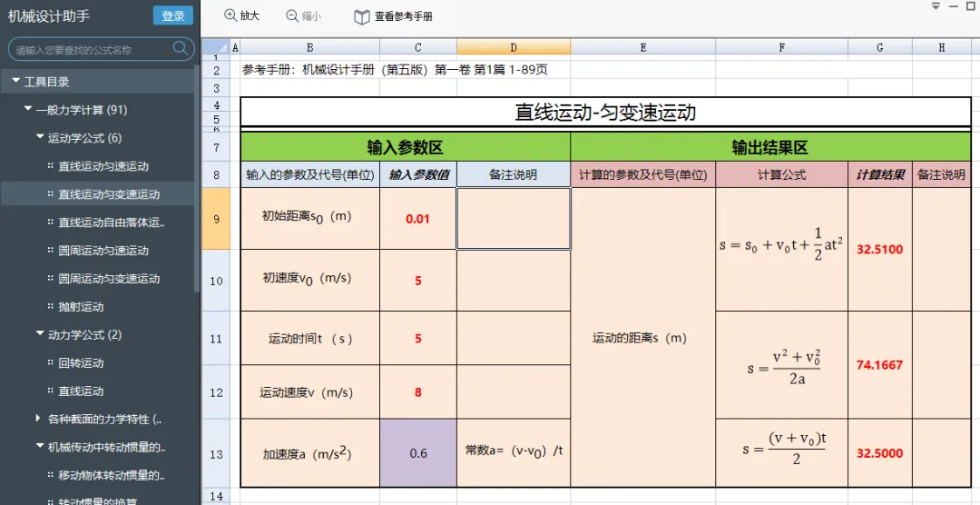
Task: Open 抛射运动 formula
Action: (81, 307)
